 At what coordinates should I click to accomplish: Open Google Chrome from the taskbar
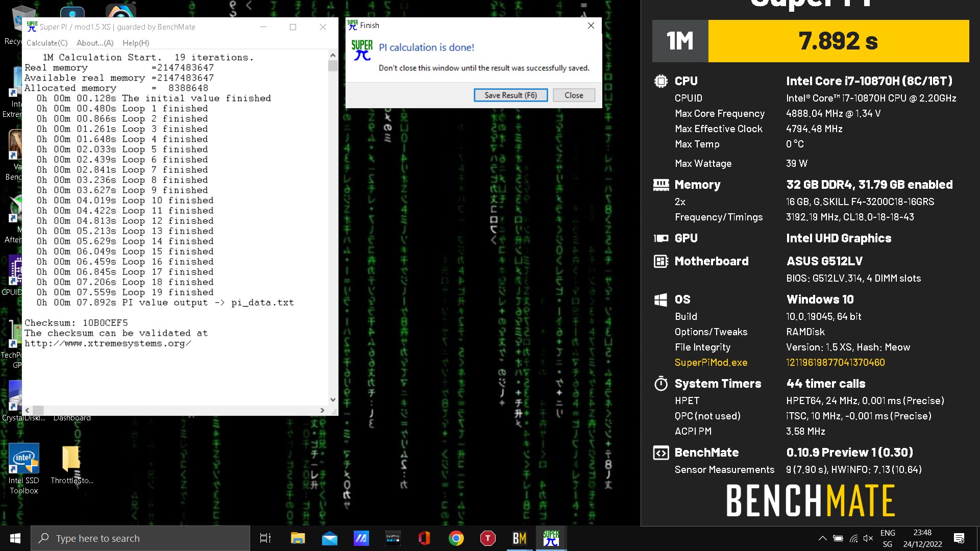tap(456, 538)
